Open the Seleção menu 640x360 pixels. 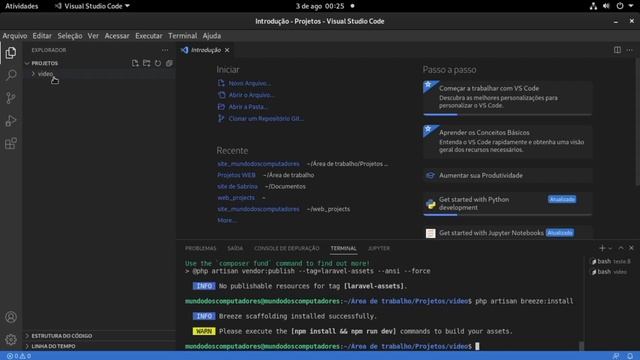point(70,36)
